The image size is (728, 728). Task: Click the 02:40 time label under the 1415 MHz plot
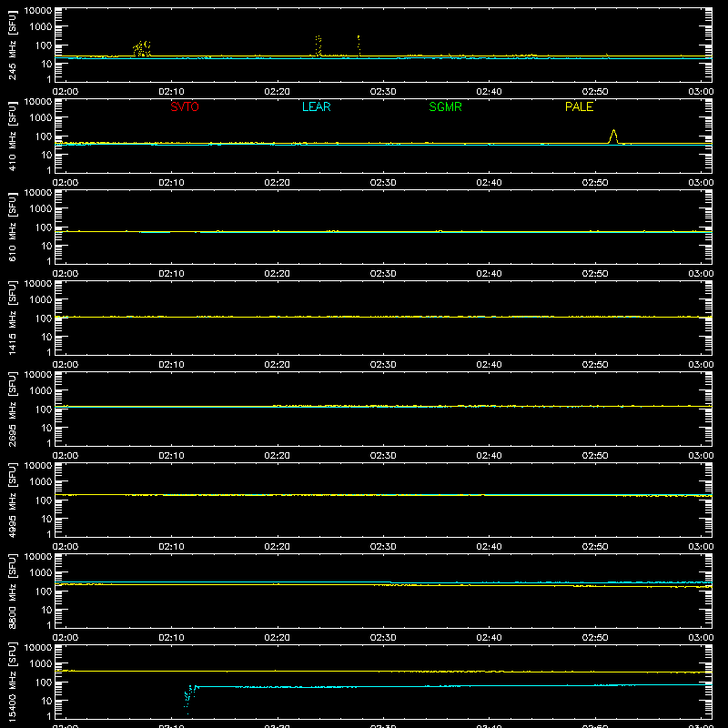(x=489, y=365)
